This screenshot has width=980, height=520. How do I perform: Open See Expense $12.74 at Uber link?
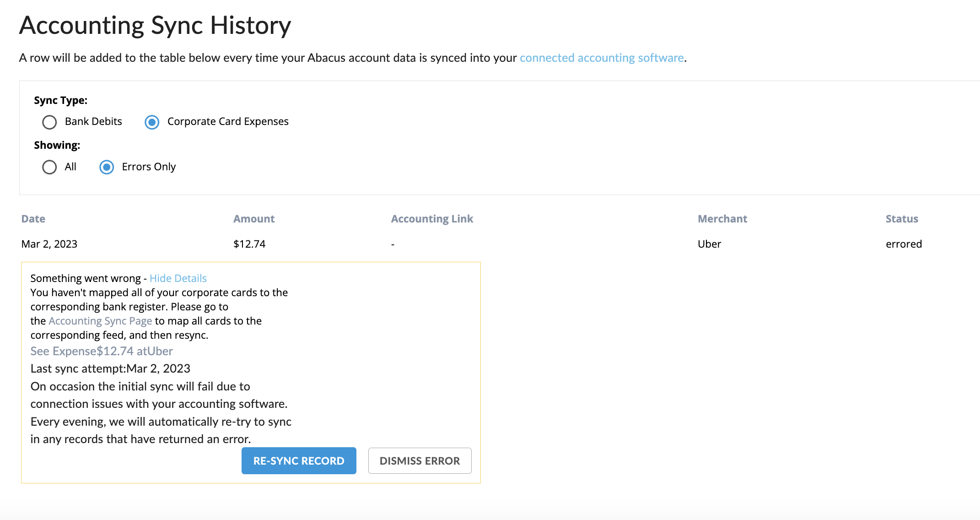point(102,351)
